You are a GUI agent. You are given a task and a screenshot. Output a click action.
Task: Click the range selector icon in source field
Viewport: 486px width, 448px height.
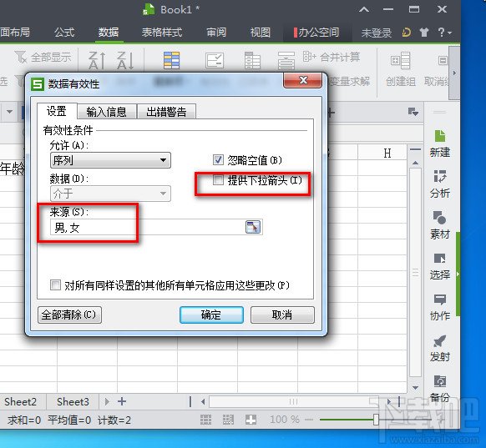253,227
